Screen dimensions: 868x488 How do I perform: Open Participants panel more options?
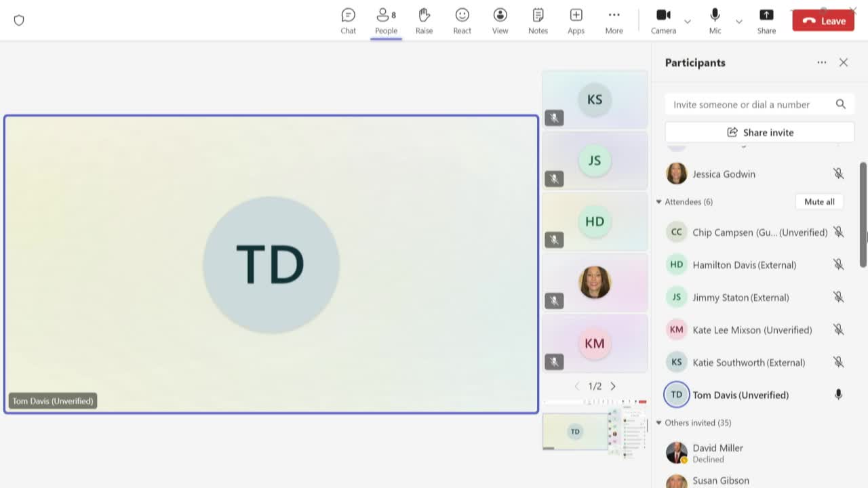[x=822, y=62]
